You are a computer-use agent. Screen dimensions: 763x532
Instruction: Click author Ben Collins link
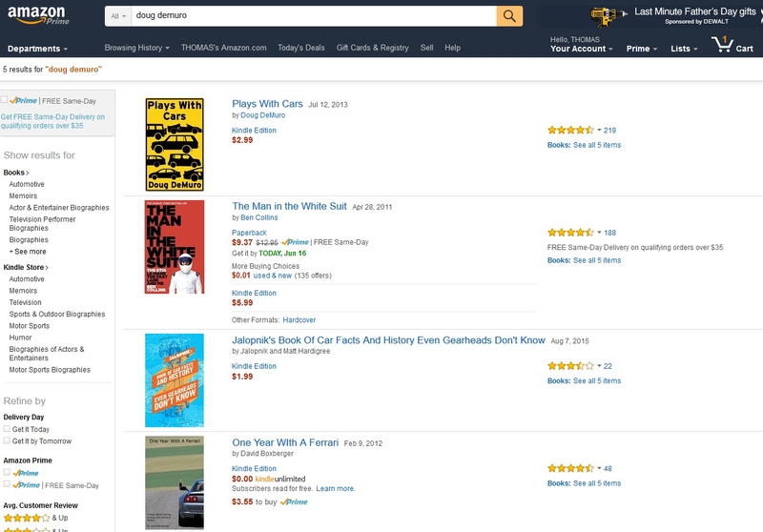(259, 217)
